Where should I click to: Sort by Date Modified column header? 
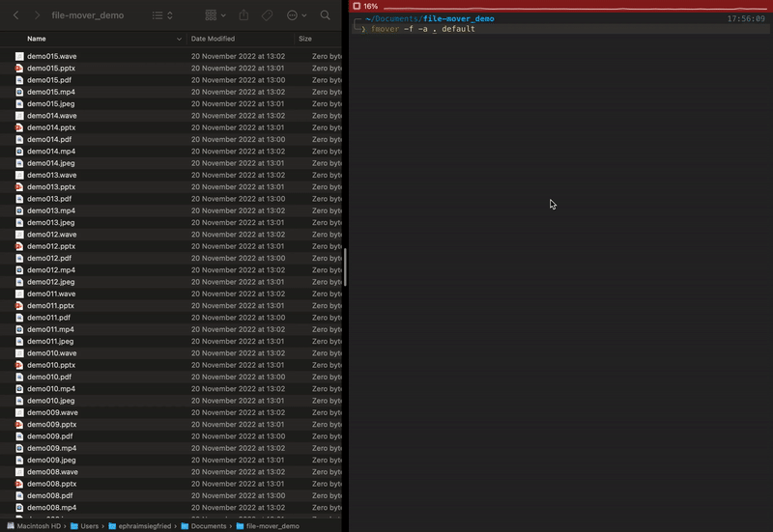(x=213, y=39)
